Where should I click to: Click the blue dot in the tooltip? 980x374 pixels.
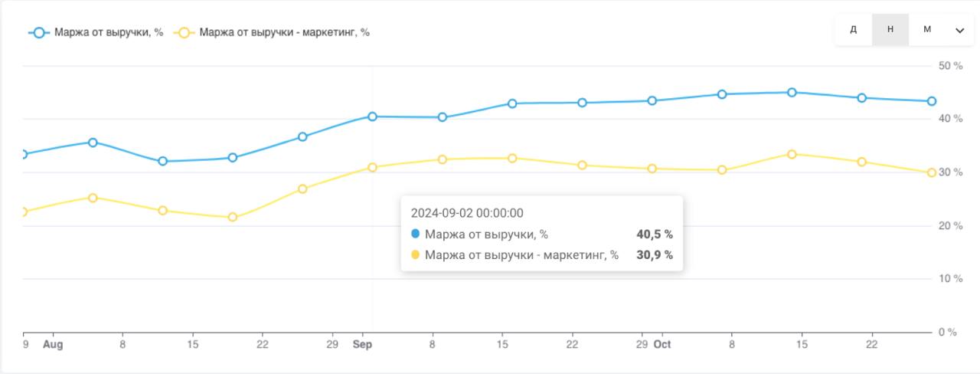coord(416,234)
